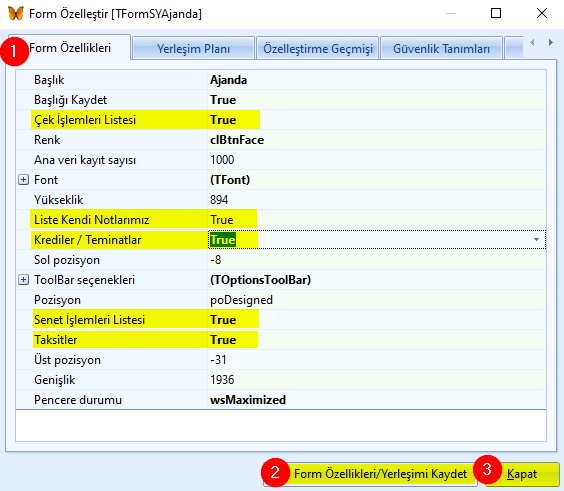Expand the ToolBar seçenekleri property
The width and height of the screenshot is (564, 491).
coord(23,279)
